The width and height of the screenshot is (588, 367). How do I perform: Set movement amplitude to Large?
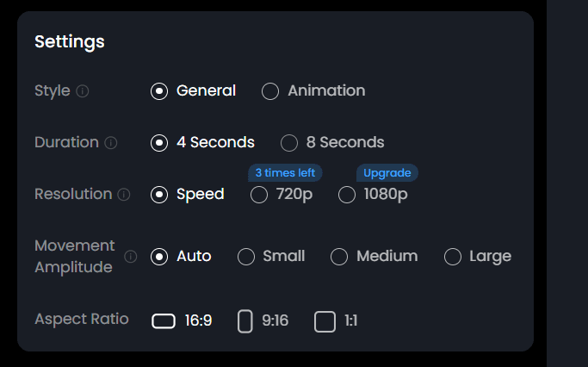[453, 257]
